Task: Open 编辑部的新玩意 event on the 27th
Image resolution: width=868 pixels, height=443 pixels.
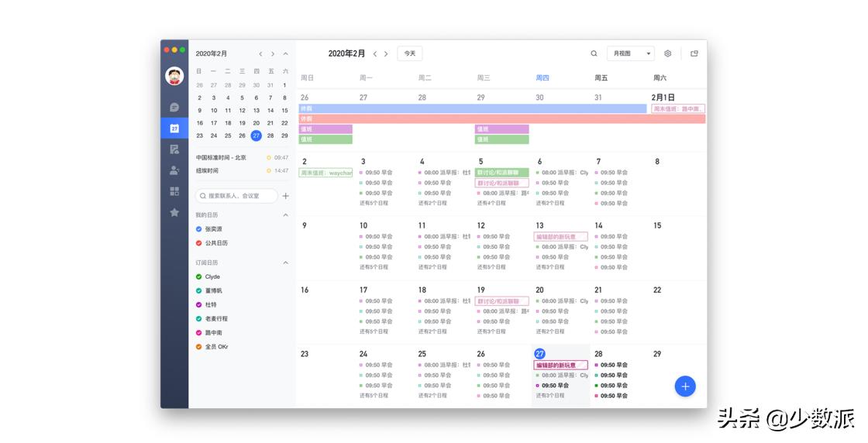Action: click(x=561, y=365)
